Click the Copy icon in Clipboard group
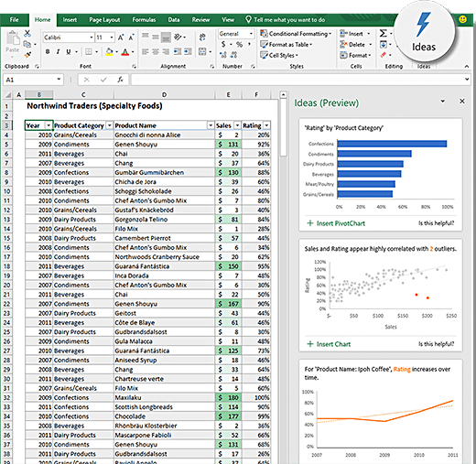Viewport: 476px width, 464px height. [27, 44]
